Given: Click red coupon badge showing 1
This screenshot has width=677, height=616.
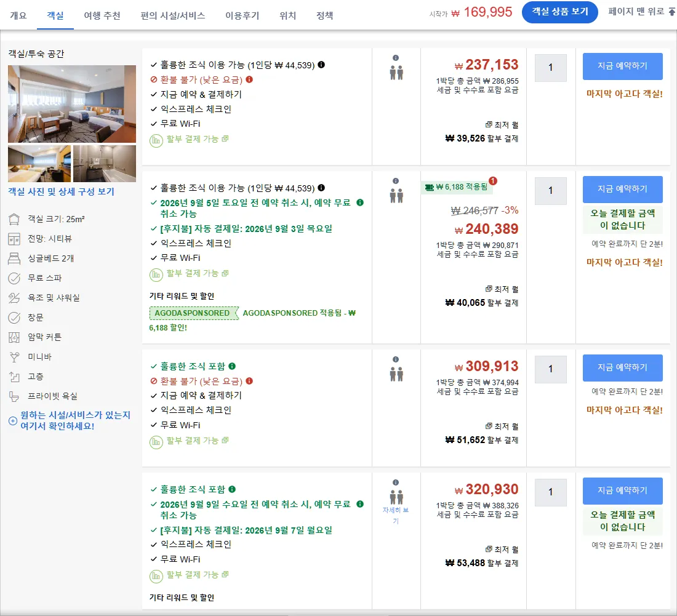Looking at the screenshot, I should pyautogui.click(x=493, y=181).
